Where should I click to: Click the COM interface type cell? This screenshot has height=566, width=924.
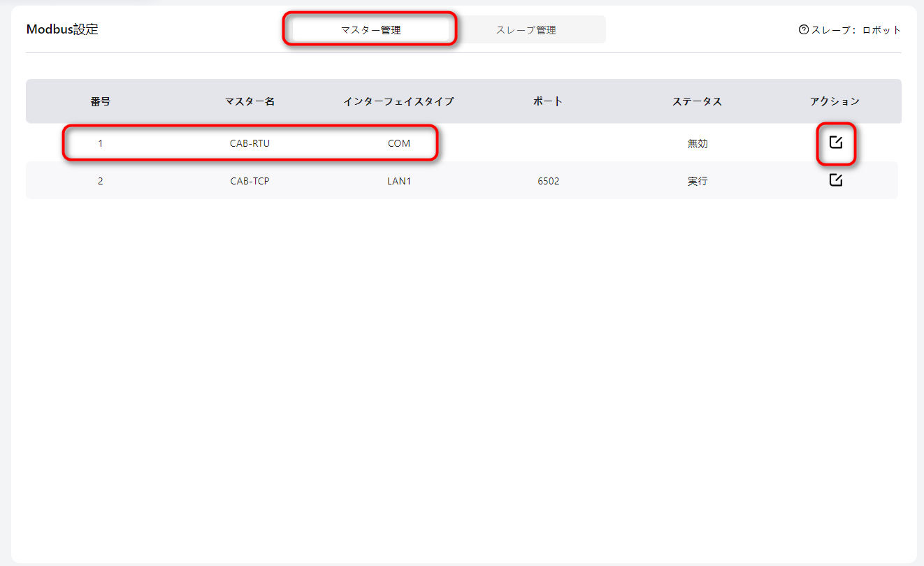click(x=399, y=143)
